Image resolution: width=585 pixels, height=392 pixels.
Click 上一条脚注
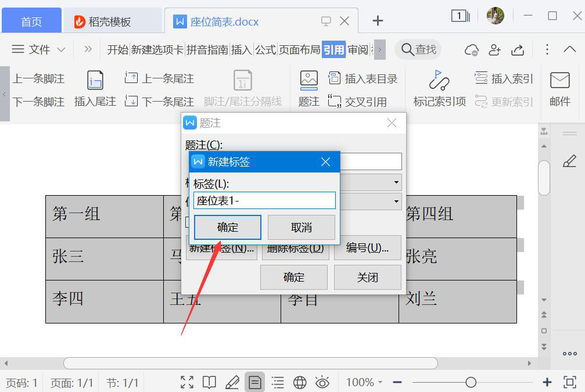coord(38,79)
